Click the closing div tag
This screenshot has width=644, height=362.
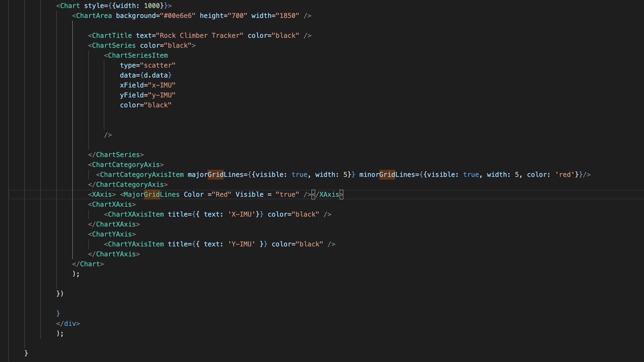click(x=70, y=324)
